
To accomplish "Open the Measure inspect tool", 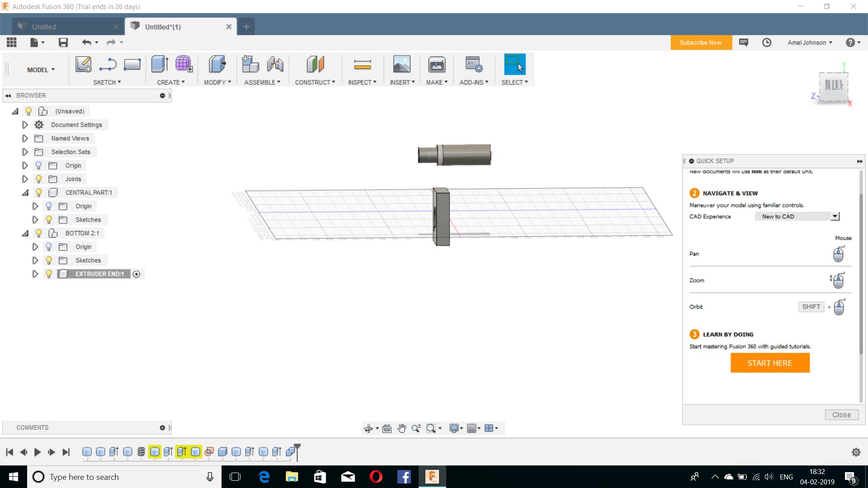I will pos(362,65).
